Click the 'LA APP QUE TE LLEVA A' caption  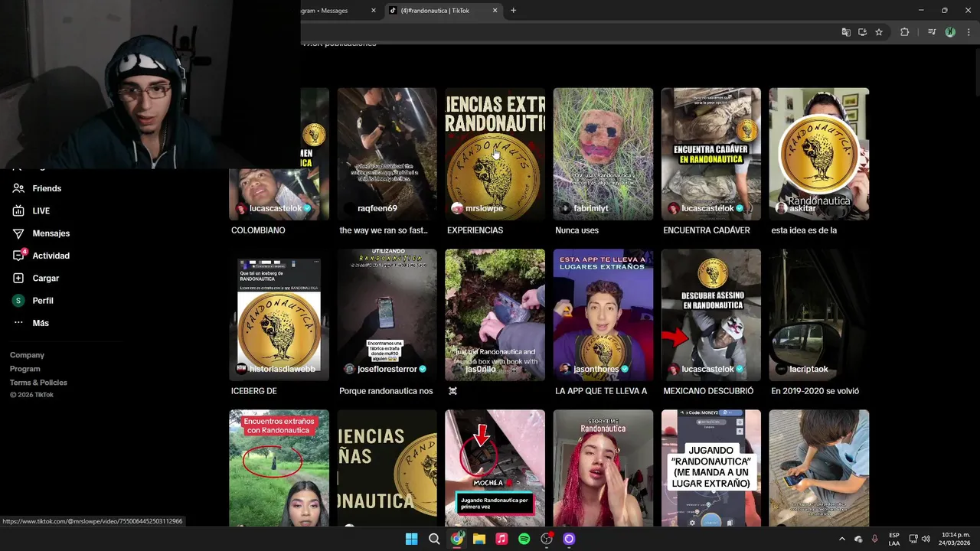click(x=601, y=391)
